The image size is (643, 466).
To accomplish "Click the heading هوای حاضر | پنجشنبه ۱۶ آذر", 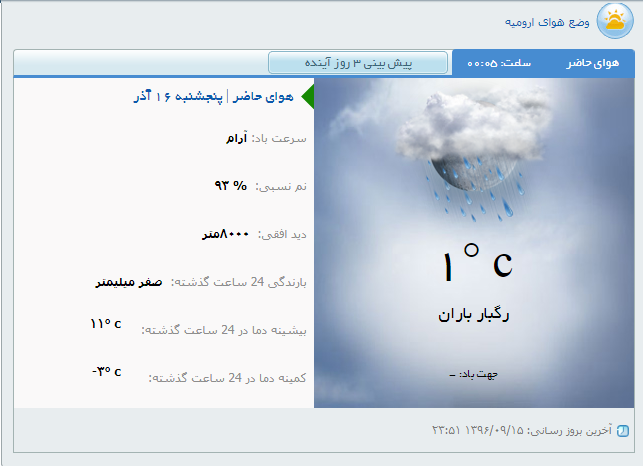I will point(214,96).
